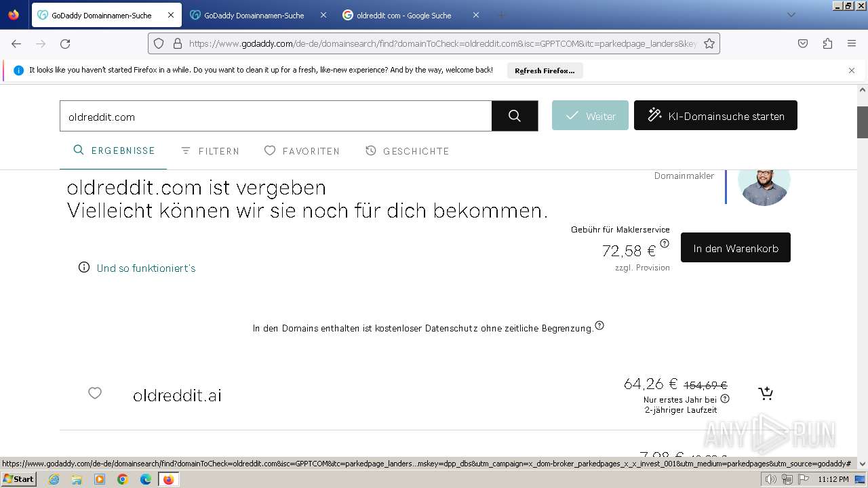Viewport: 868px width, 488px height.
Task: Open Extensions puzzle icon in toolbar
Action: [827, 43]
